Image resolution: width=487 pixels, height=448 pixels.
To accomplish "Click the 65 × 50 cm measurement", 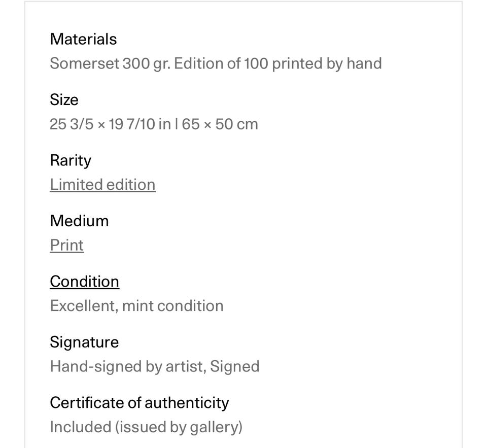I will coord(220,124).
